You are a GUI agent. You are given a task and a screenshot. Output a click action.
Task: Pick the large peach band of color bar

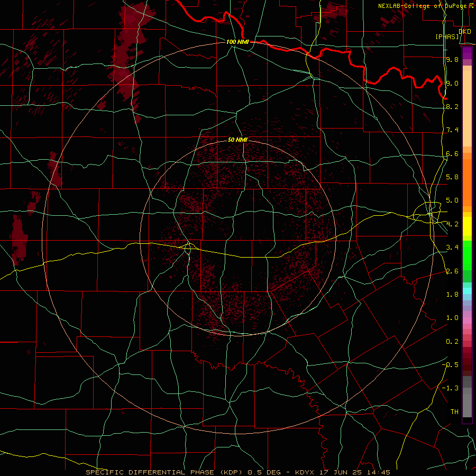click(467, 108)
